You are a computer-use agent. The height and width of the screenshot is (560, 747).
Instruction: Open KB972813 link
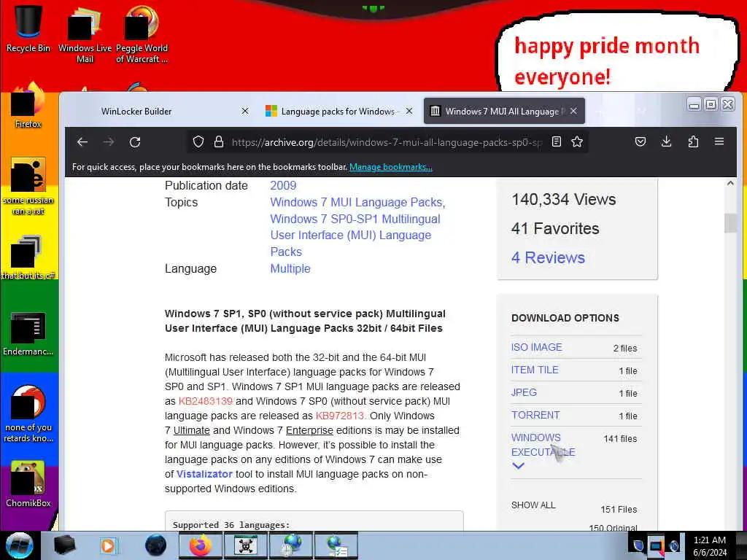340,416
